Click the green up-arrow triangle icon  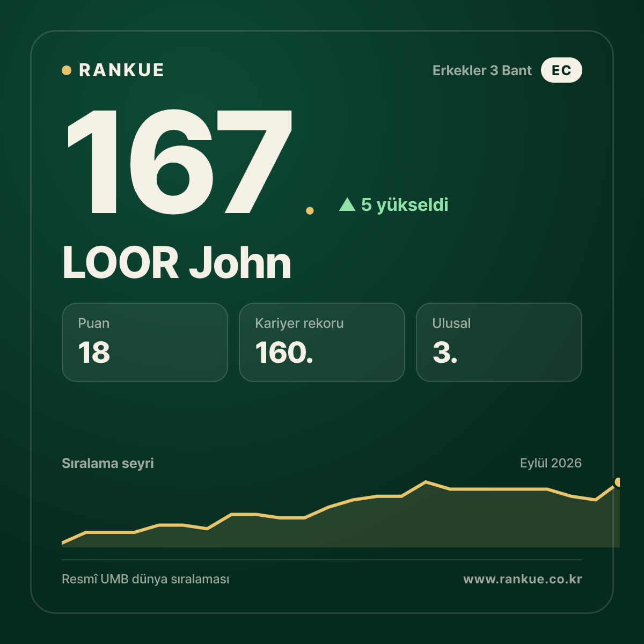pyautogui.click(x=348, y=204)
